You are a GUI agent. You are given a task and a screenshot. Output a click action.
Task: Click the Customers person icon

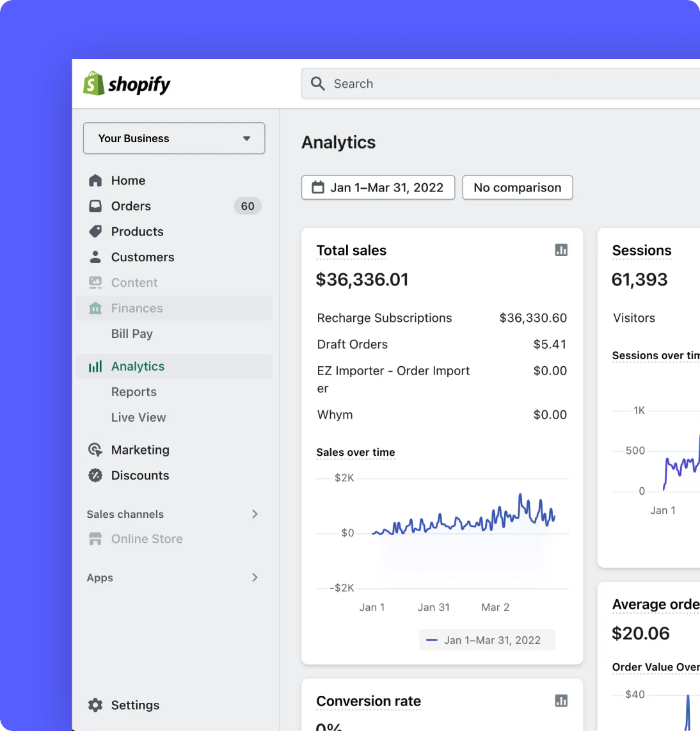pos(95,257)
